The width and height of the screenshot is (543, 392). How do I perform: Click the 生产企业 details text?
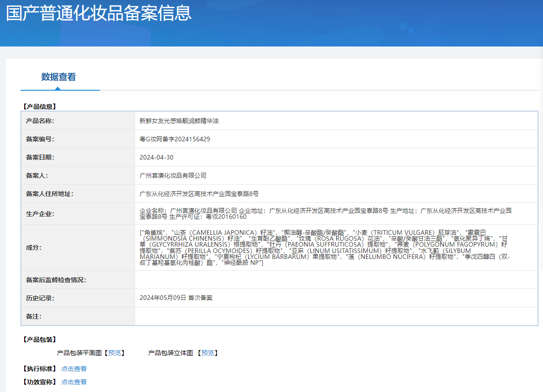click(325, 213)
